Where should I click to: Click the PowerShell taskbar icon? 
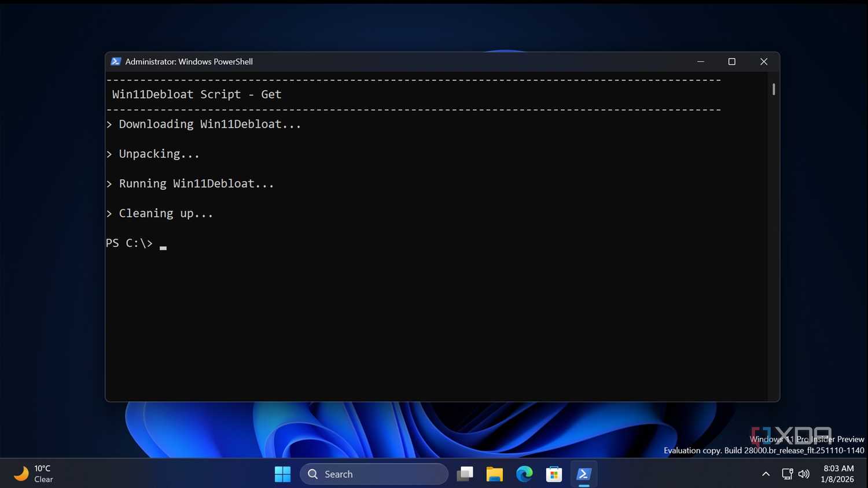point(583,474)
